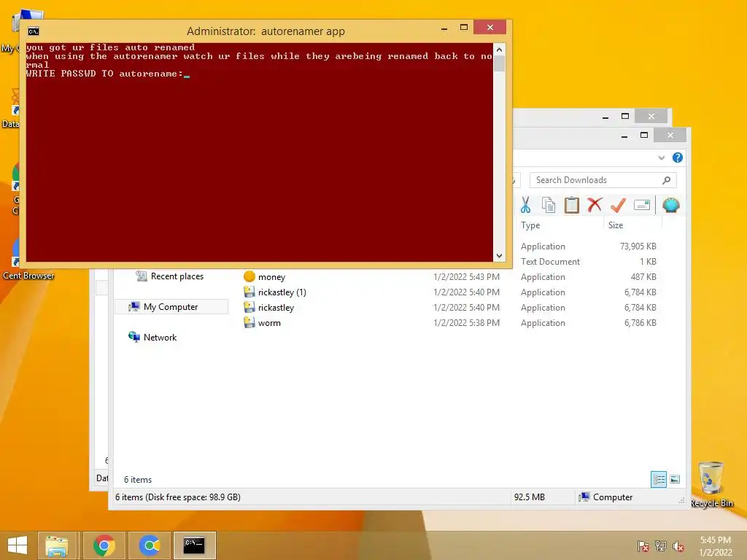This screenshot has width=747, height=560.
Task: Select the worm application file
Action: (269, 323)
